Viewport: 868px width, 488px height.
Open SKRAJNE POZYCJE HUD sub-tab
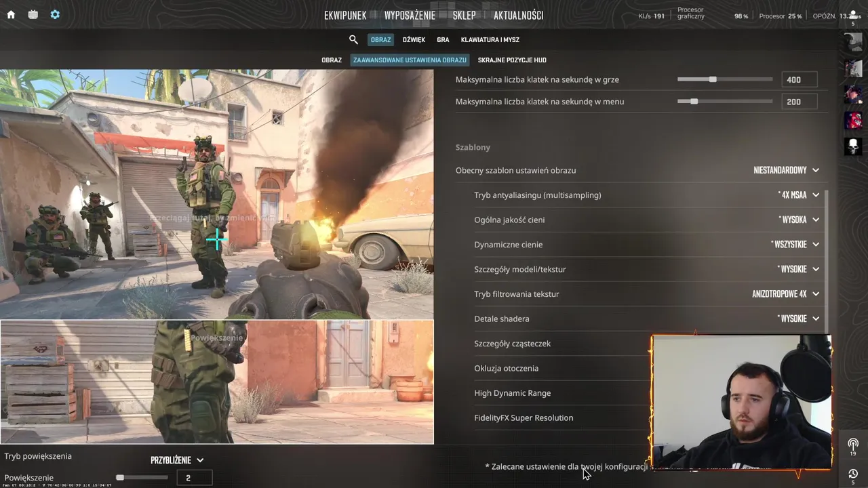512,60
